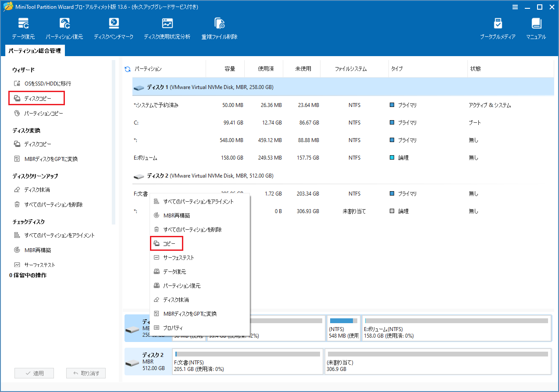559x392 pixels.
Task: Select the 未割り当て row in the list
Action: tap(343, 211)
